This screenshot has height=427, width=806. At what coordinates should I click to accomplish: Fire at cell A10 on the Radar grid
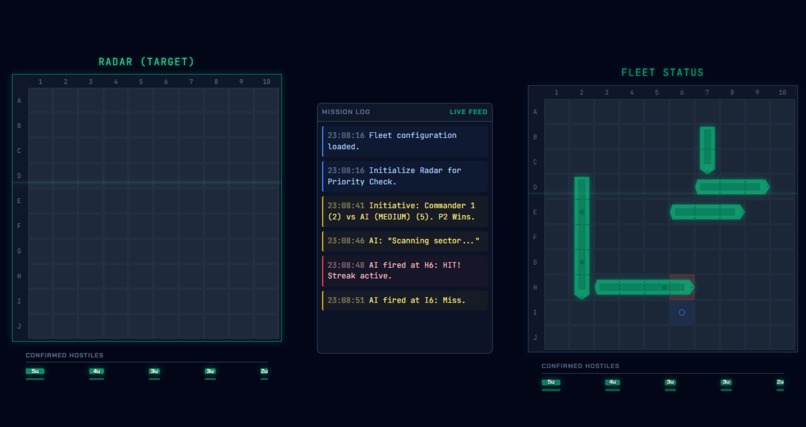tap(267, 101)
